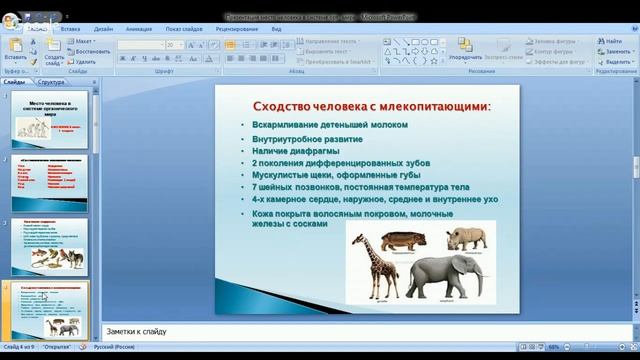Select the right arrow shape in the gallery
This screenshot has height=360, width=640.
(x=416, y=51)
